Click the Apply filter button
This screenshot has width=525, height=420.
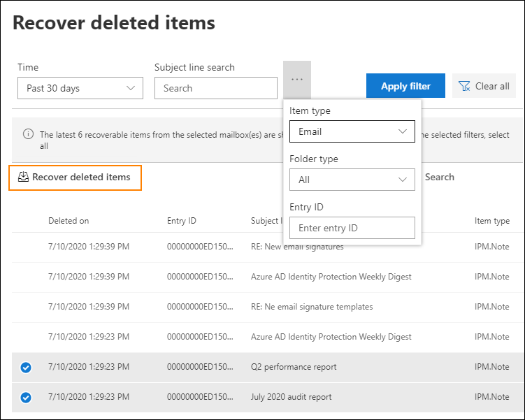[x=405, y=86]
